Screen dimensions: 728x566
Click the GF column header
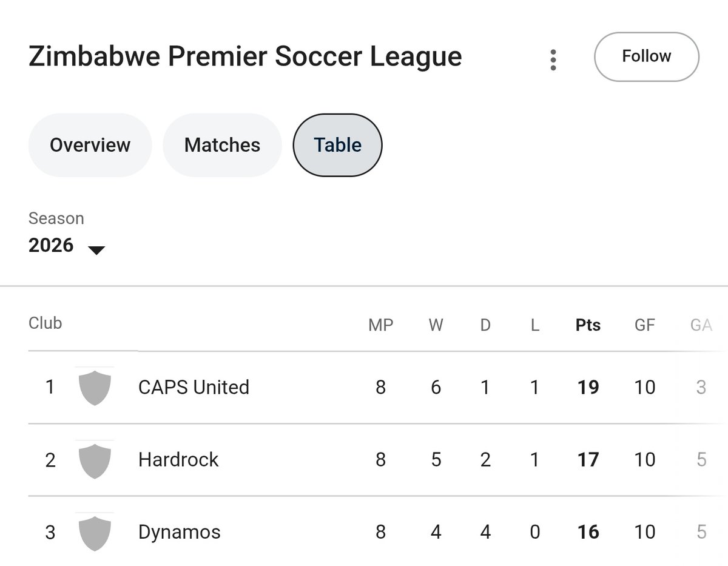[x=644, y=325]
